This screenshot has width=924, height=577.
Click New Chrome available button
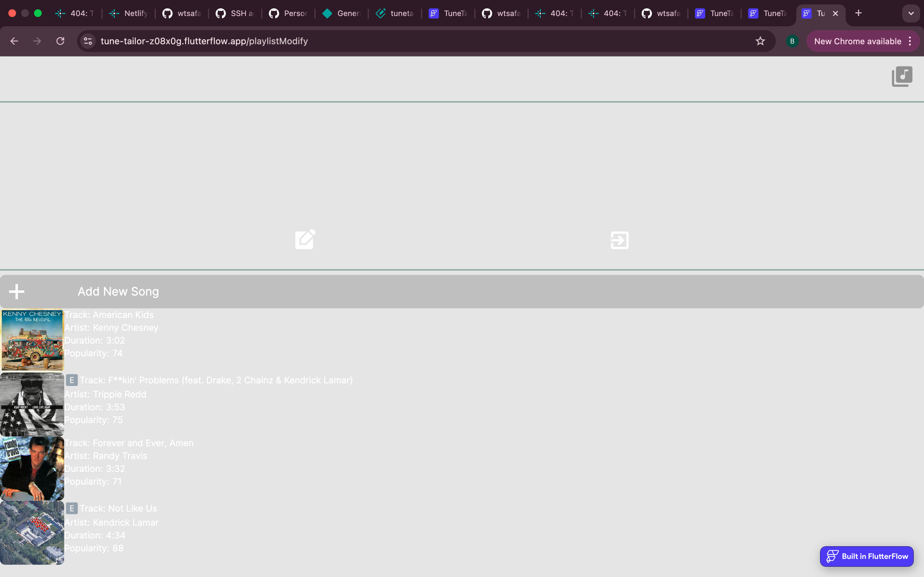point(857,41)
